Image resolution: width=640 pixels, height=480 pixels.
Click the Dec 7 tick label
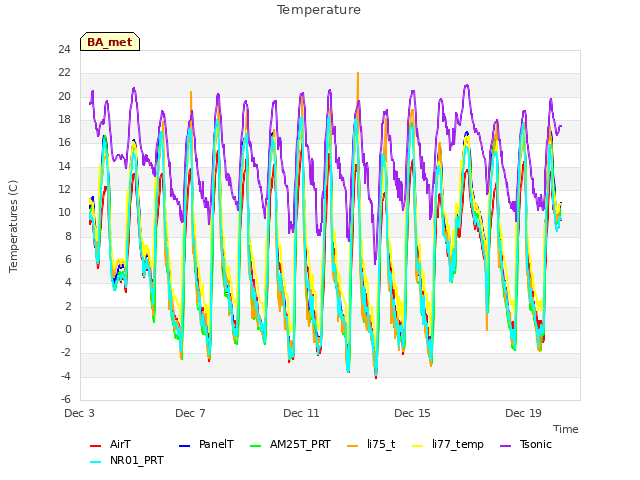tap(190, 413)
